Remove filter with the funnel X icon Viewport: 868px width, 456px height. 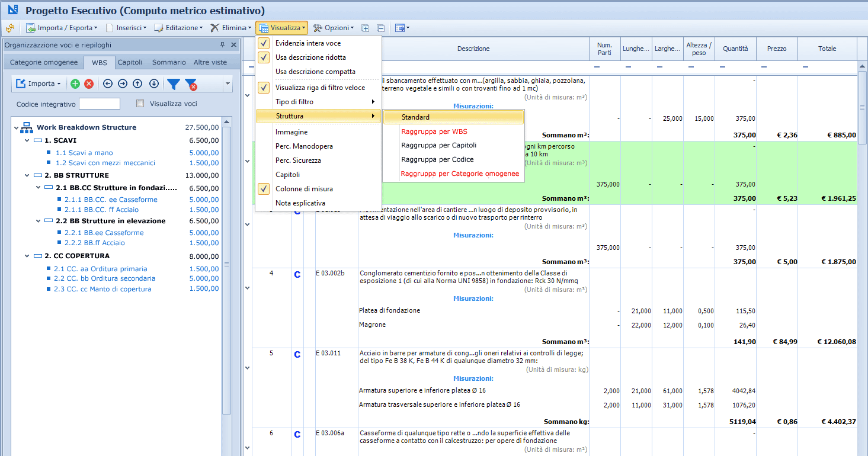pyautogui.click(x=191, y=85)
